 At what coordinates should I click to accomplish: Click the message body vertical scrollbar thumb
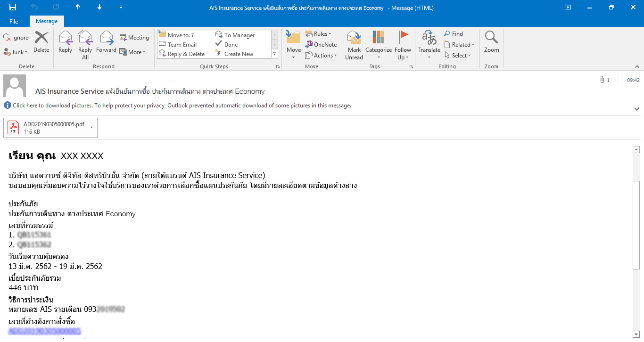[x=636, y=225]
